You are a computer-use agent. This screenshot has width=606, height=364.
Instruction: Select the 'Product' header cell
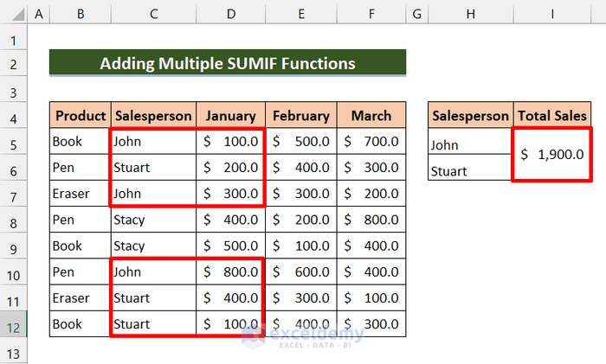[81, 116]
